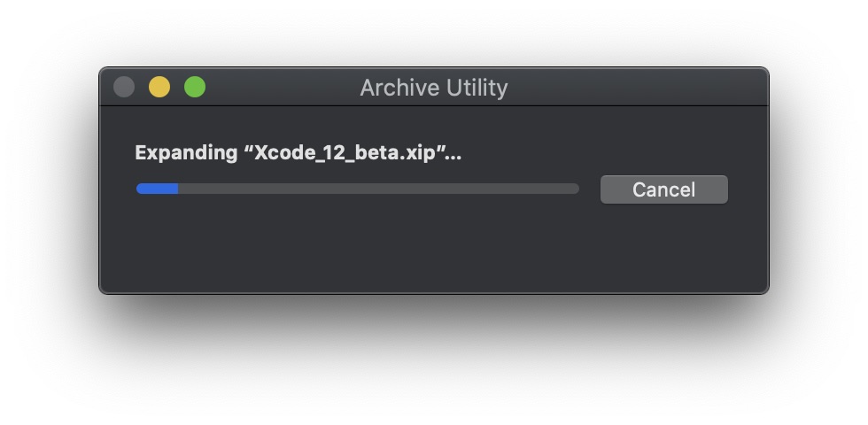Click the word Expanding in the status
Image resolution: width=868 pixels, height=425 pixels.
point(186,153)
